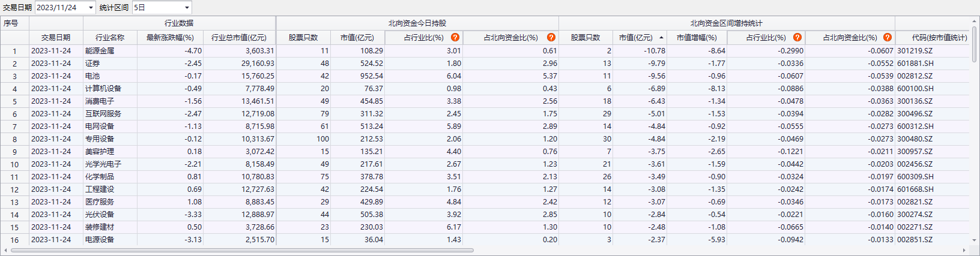Click the 市值增幅(%) column header

click(697, 37)
